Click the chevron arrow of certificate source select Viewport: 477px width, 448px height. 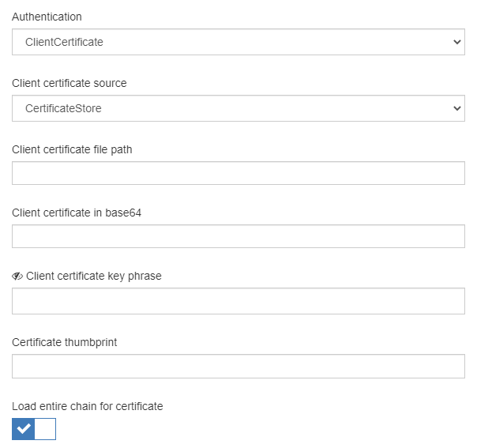point(457,109)
